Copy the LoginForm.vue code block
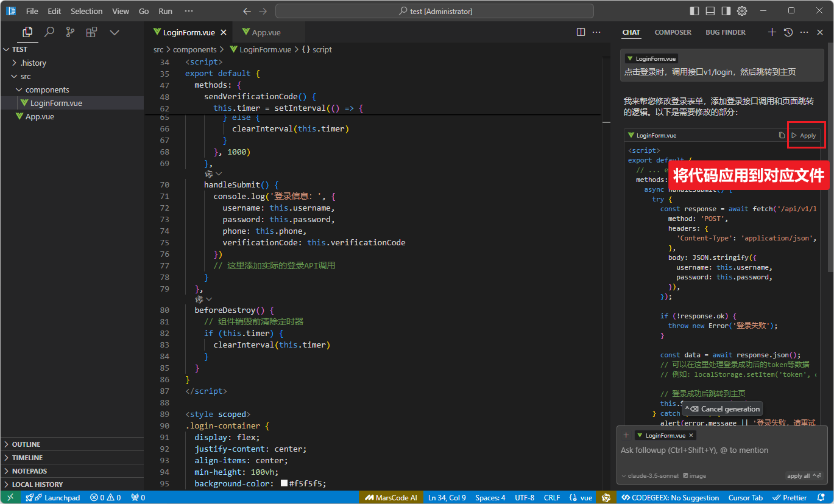This screenshot has width=834, height=504. 782,135
